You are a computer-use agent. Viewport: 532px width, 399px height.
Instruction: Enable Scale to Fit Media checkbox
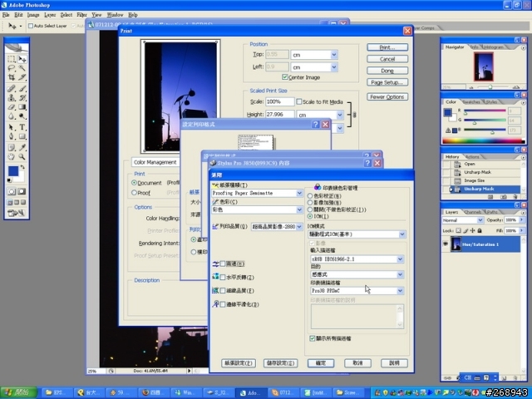tap(299, 101)
